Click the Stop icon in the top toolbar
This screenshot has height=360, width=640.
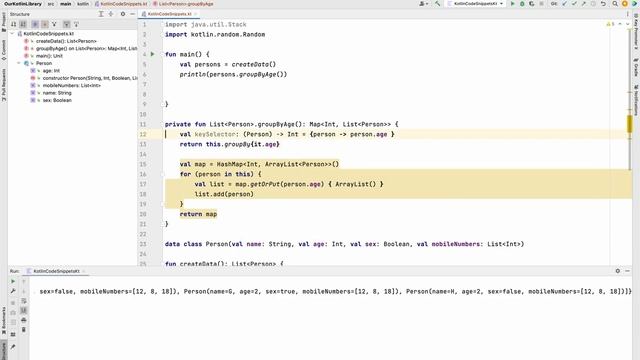point(541,4)
